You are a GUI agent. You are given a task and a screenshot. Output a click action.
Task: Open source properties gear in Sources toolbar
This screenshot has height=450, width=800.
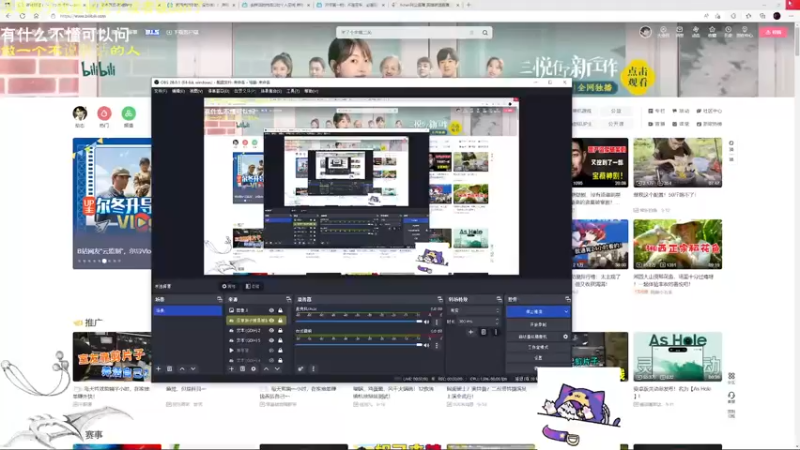(254, 368)
